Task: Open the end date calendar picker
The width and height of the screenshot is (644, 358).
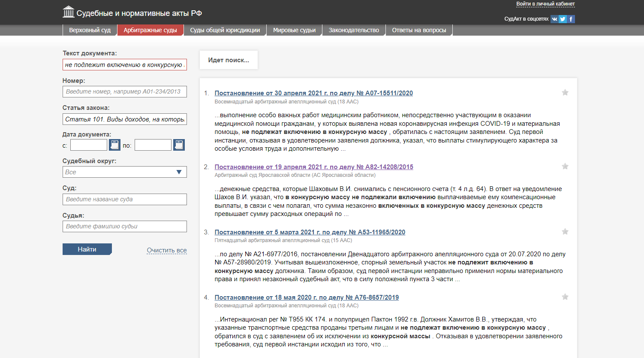Action: pyautogui.click(x=179, y=145)
